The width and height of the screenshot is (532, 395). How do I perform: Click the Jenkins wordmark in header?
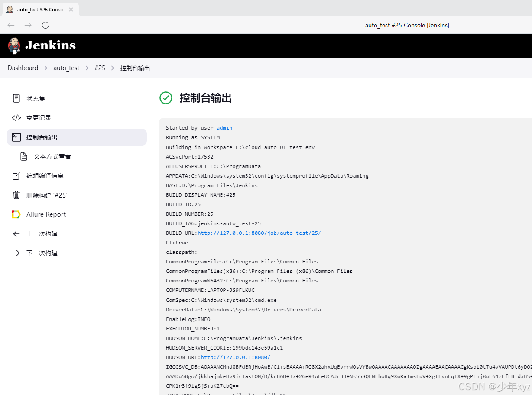tap(50, 45)
